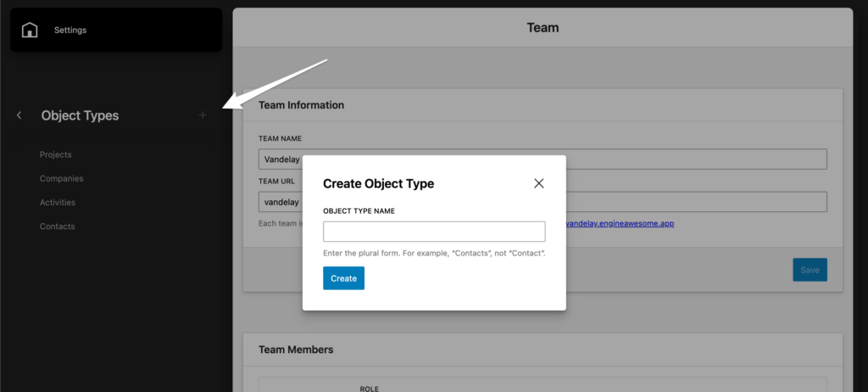The height and width of the screenshot is (392, 868).
Task: Click the Team URL input field
Action: click(x=542, y=202)
